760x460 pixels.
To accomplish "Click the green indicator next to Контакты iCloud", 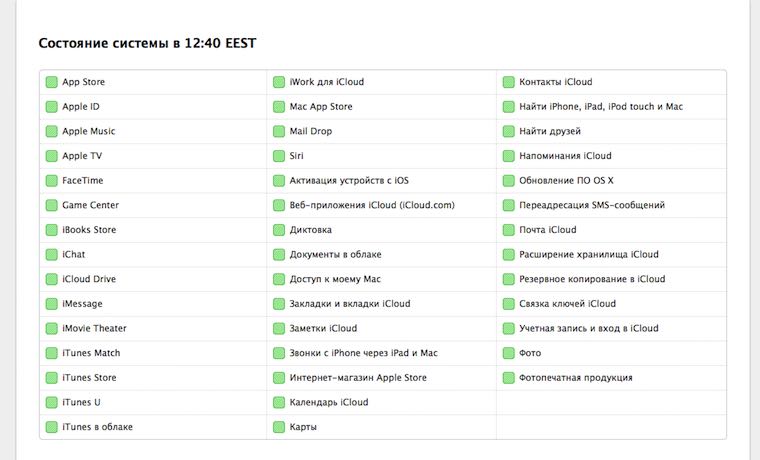I will [x=509, y=82].
